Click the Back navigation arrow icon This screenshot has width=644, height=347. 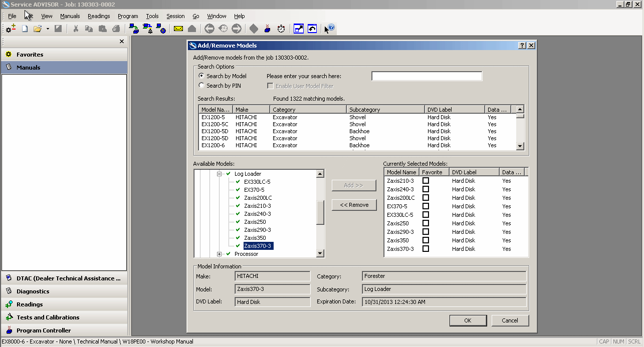[209, 28]
